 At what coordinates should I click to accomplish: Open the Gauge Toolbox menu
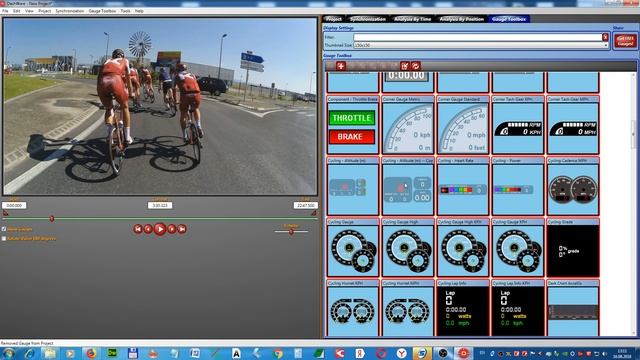(102, 11)
